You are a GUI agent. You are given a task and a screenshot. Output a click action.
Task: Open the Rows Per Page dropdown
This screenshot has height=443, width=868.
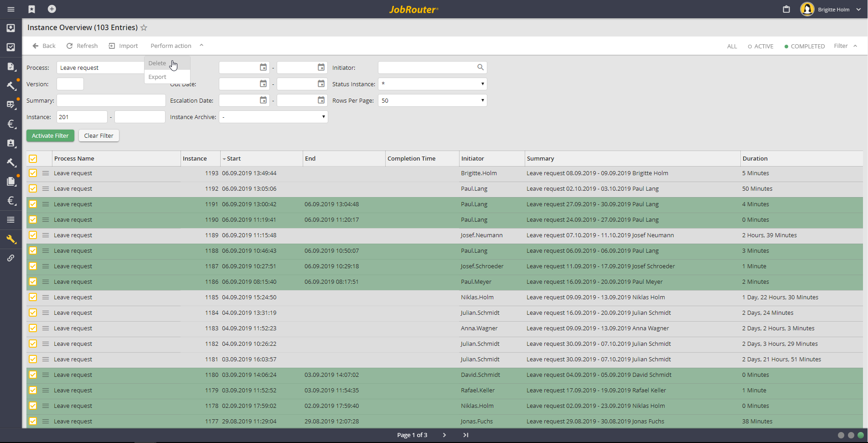(433, 100)
